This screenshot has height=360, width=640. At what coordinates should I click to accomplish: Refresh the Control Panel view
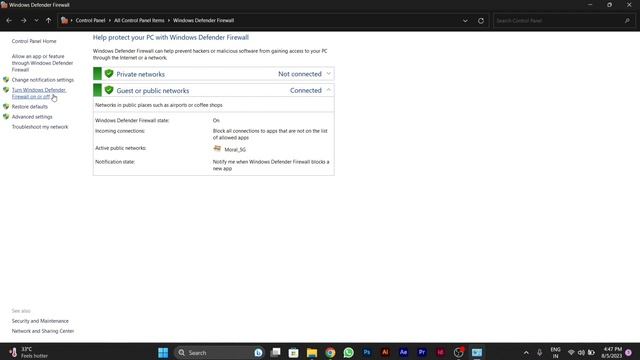[x=481, y=20]
